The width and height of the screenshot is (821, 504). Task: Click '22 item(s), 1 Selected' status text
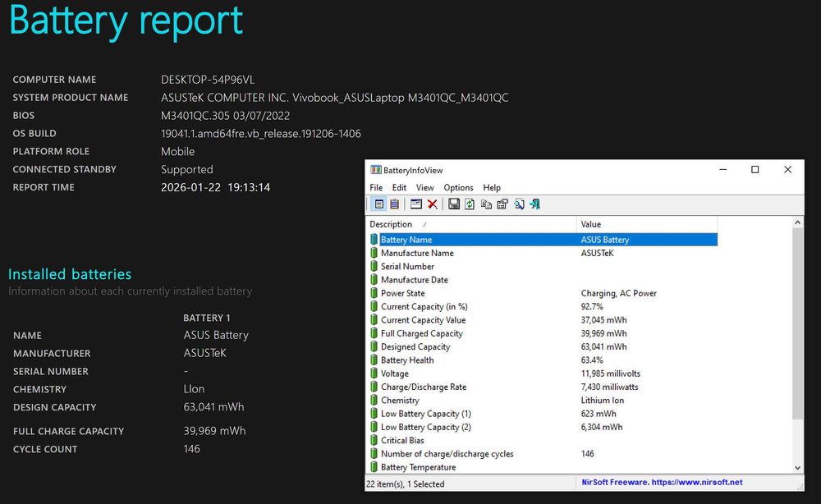click(406, 484)
